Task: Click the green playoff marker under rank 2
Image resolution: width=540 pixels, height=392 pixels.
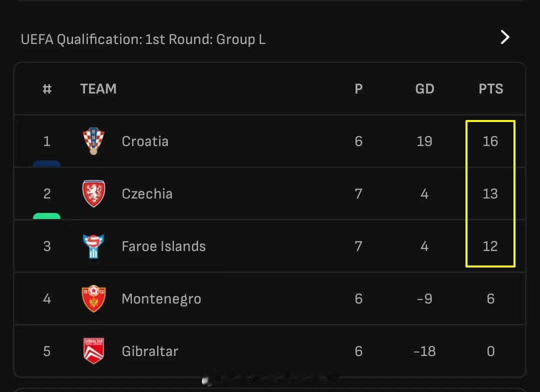Action: click(46, 216)
